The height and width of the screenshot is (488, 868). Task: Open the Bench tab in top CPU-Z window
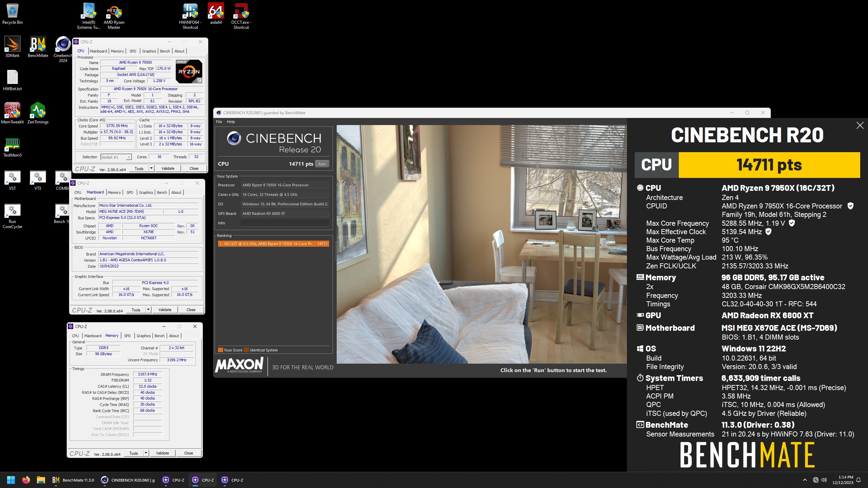click(x=165, y=51)
